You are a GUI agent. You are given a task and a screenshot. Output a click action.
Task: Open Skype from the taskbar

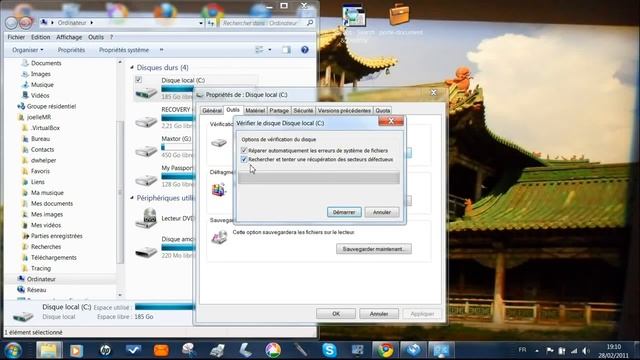click(x=329, y=350)
